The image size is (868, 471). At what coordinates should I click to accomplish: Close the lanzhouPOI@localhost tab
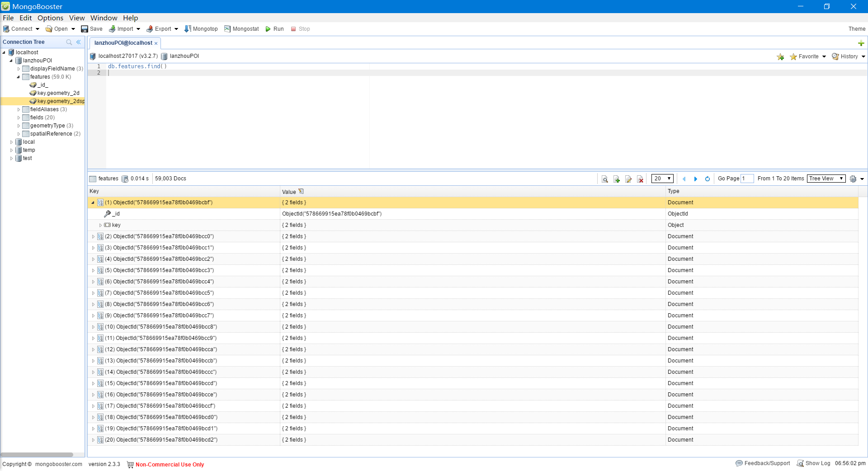[156, 43]
